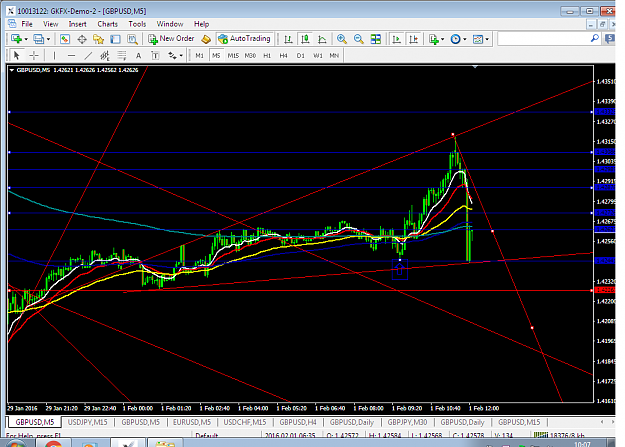Switch to the USDCHF,M15 chart tab
This screenshot has height=447, width=625.
pos(245,422)
